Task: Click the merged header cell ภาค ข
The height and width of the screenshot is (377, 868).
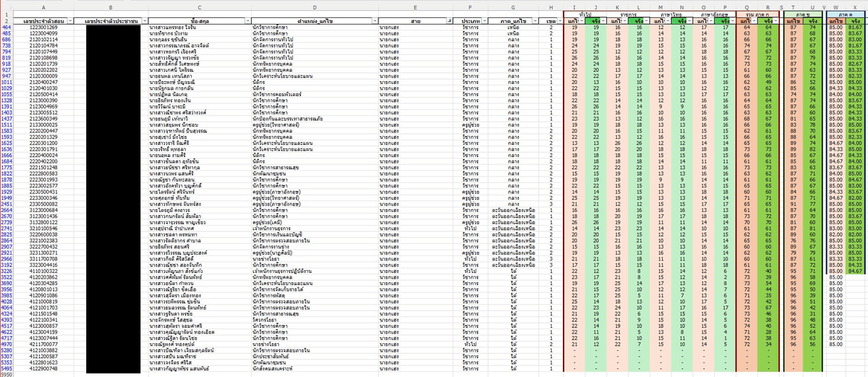Action: tap(803, 14)
